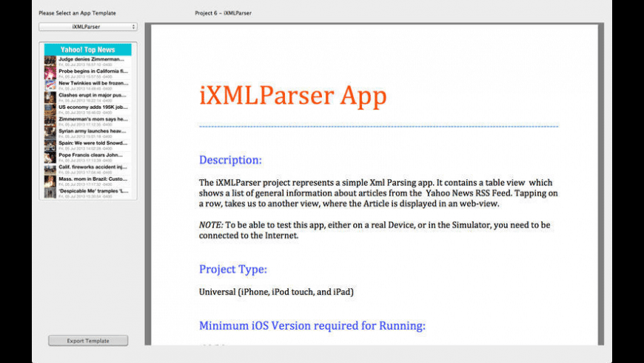Click the thumbnail image beside 'Pope Francis clears'
This screenshot has height=363, width=644.
(x=50, y=157)
